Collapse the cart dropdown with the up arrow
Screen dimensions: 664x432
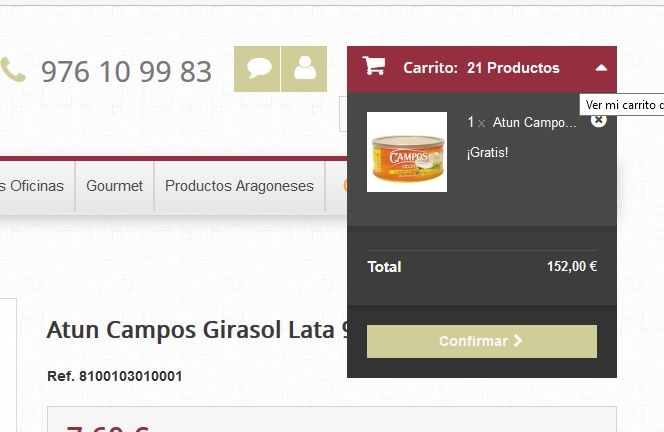tap(601, 68)
